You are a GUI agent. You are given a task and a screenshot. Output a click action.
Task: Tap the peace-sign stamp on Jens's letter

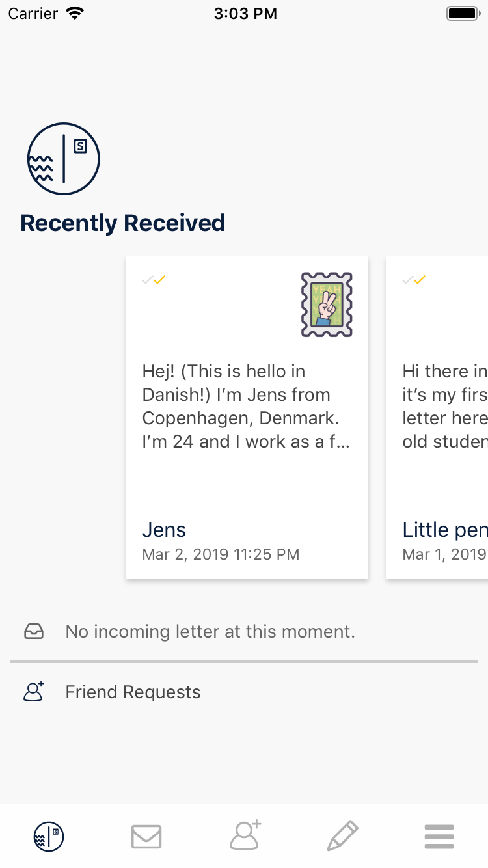[327, 305]
